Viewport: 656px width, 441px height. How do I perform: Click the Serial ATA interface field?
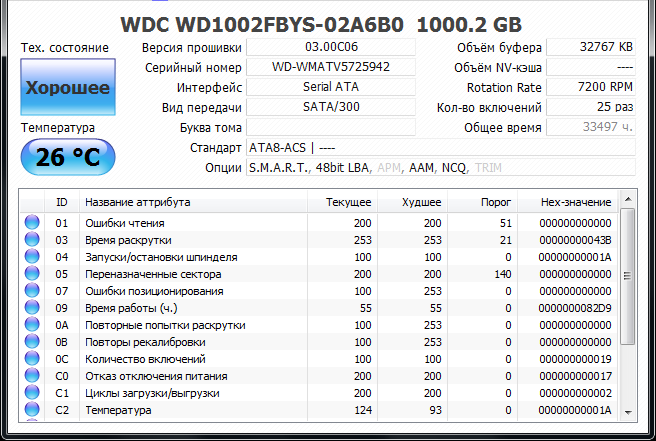tap(331, 87)
